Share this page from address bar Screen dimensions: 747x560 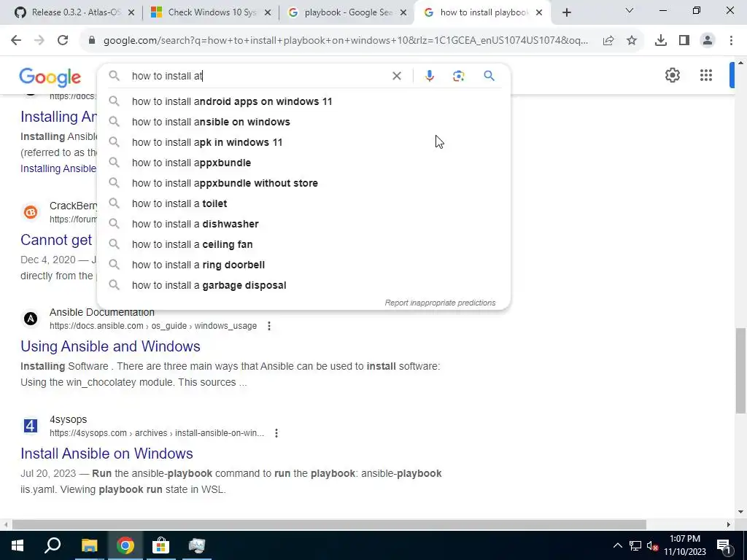608,41
